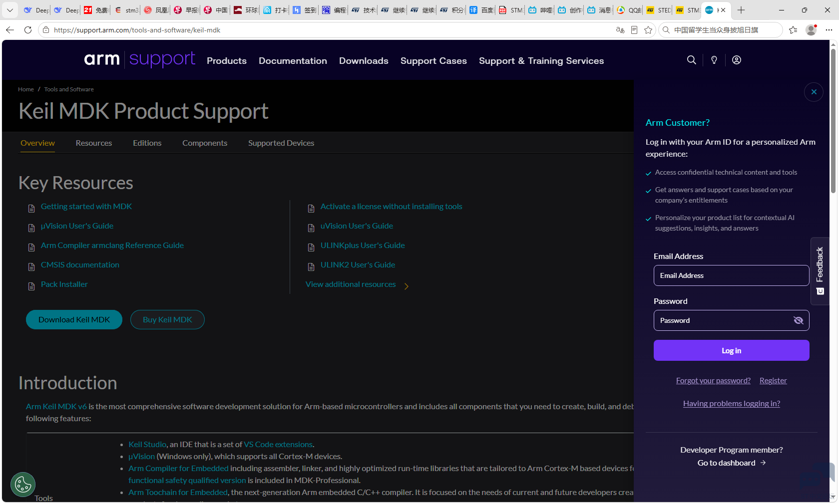
Task: Switch to the Supported Devices tab
Action: [281, 143]
